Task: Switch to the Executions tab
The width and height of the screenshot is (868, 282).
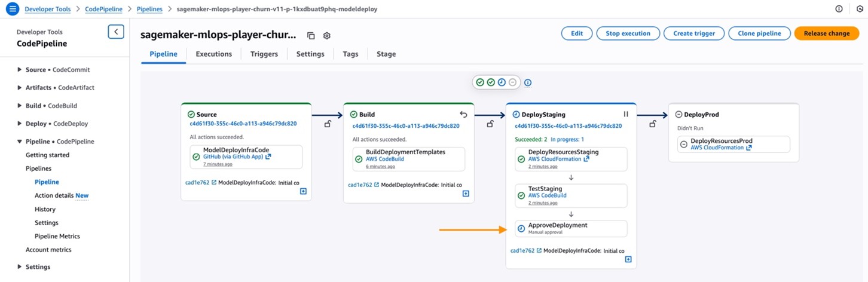Action: pos(213,54)
